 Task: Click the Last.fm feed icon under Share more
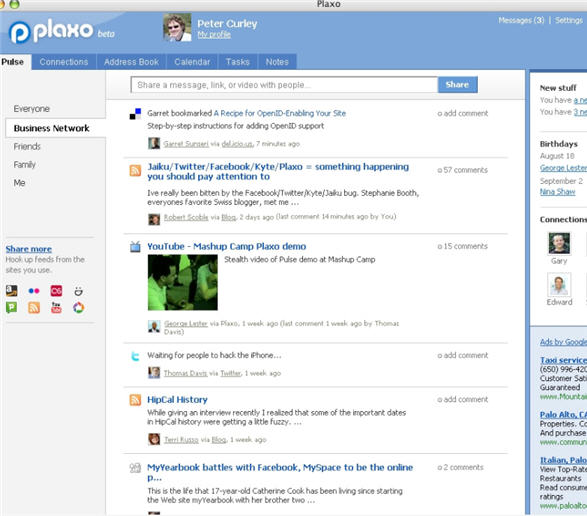(56, 291)
